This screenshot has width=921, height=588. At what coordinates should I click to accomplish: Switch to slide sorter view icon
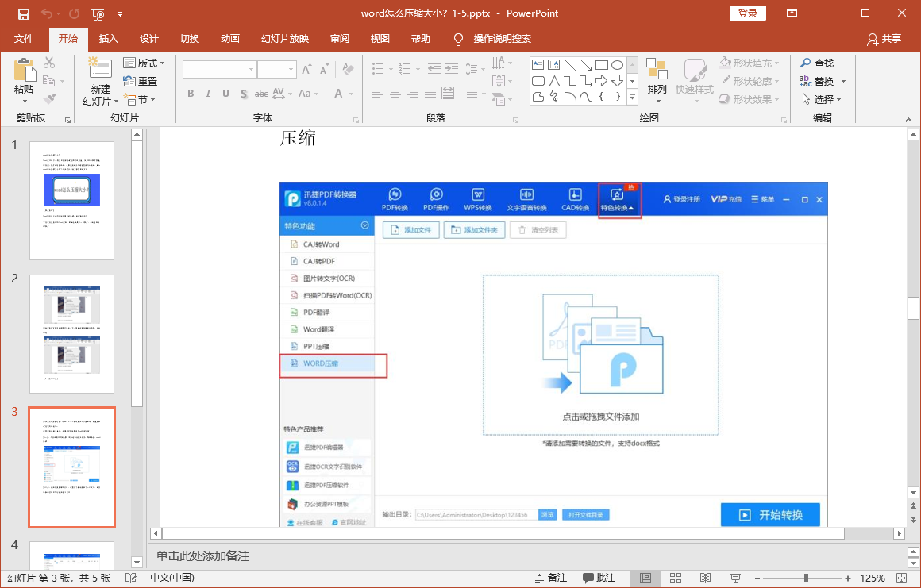pyautogui.click(x=676, y=578)
